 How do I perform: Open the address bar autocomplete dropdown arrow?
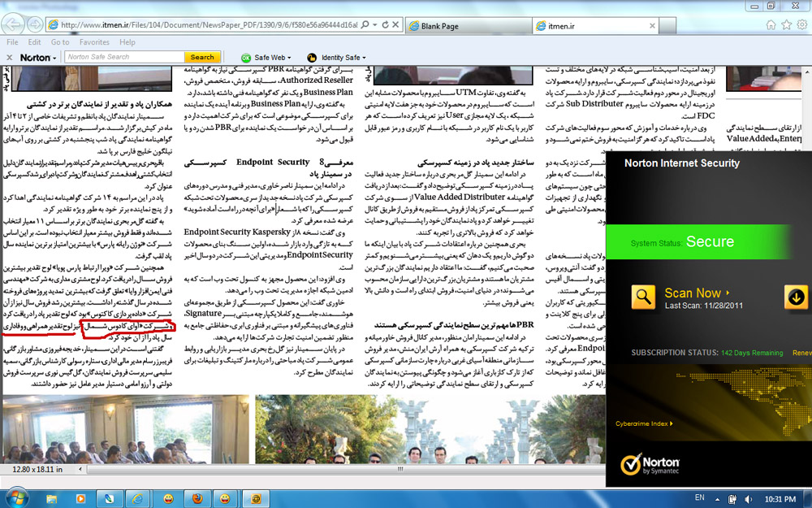375,25
